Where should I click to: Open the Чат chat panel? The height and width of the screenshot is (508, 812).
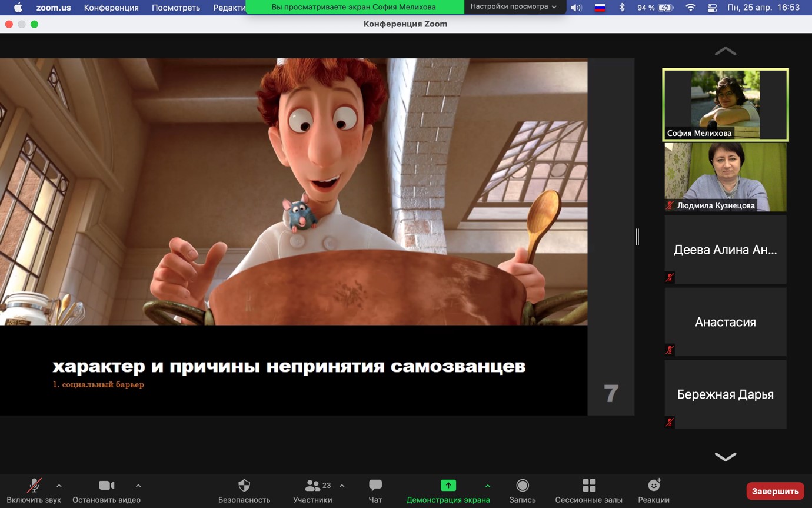coord(375,491)
